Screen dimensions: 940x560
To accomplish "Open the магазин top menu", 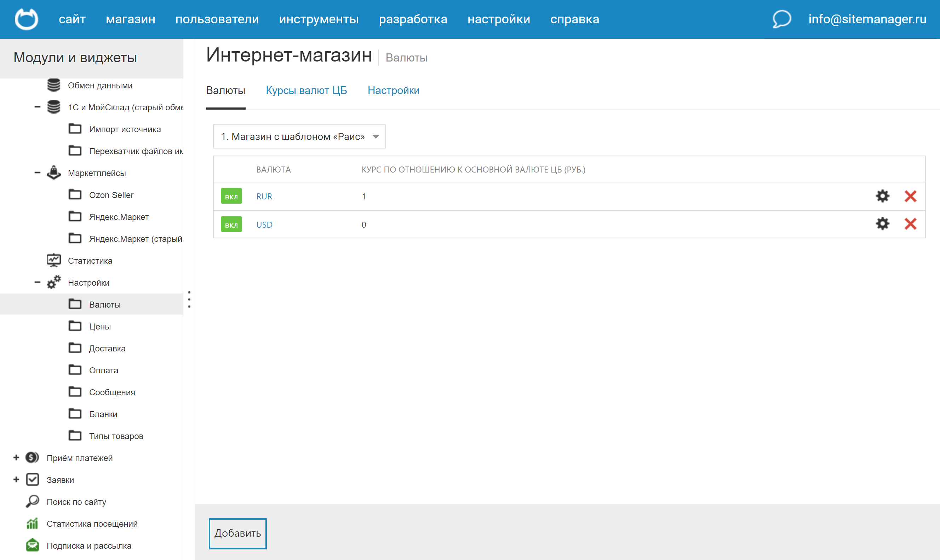I will (x=130, y=19).
